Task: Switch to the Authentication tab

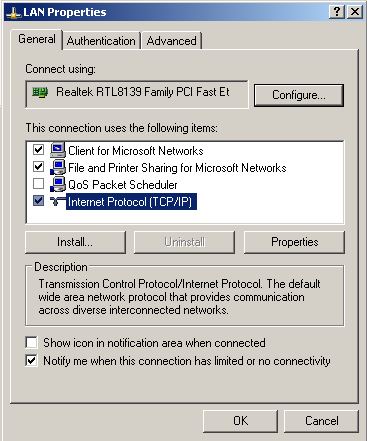Action: tap(101, 41)
